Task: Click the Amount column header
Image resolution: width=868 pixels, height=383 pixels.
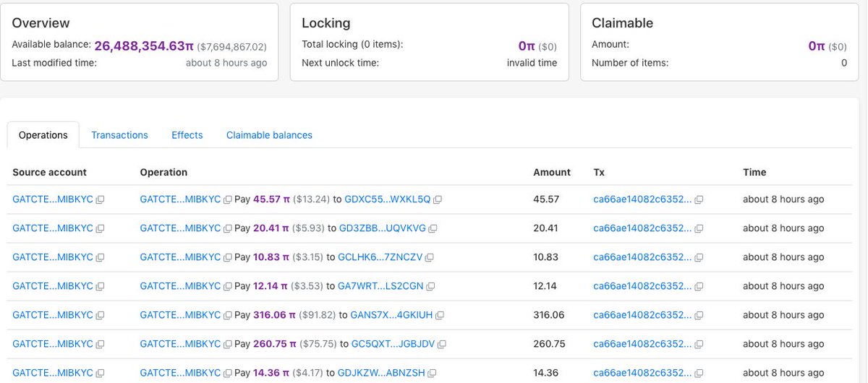Action: point(552,172)
